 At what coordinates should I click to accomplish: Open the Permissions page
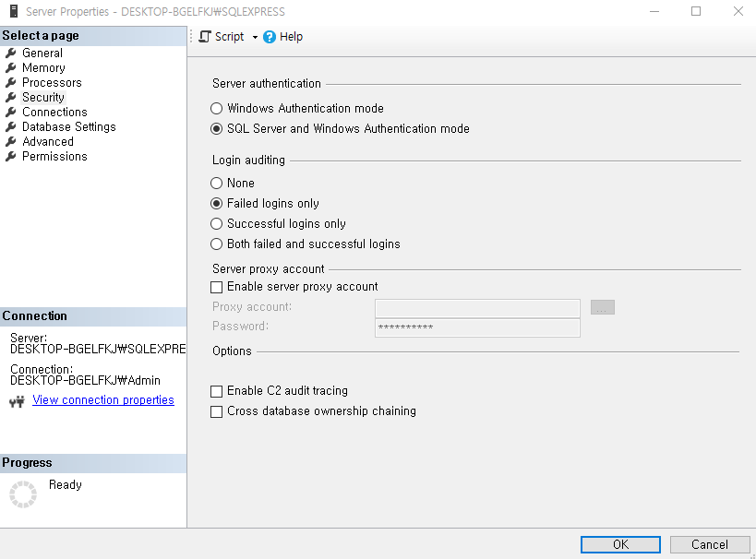(x=54, y=157)
